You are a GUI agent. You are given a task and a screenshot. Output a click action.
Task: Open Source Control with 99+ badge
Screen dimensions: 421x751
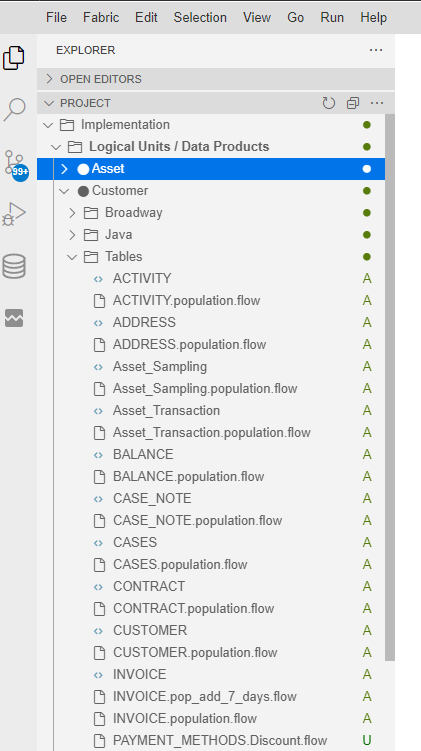point(14,164)
